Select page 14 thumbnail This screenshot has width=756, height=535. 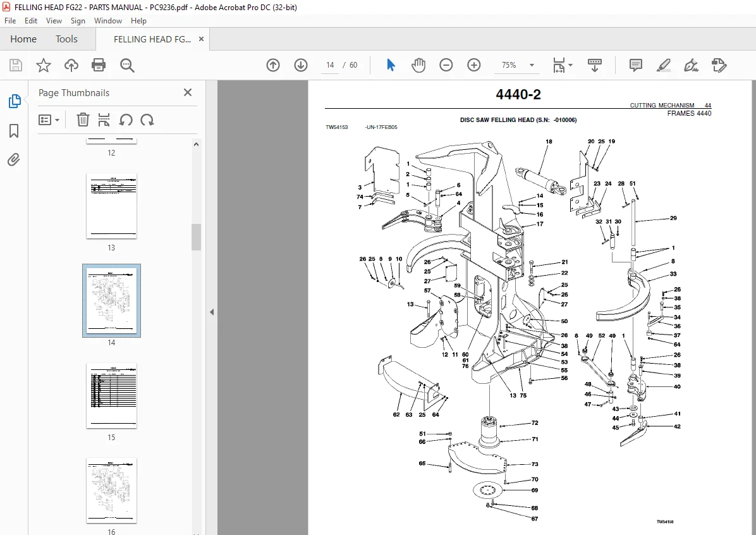[x=111, y=300]
